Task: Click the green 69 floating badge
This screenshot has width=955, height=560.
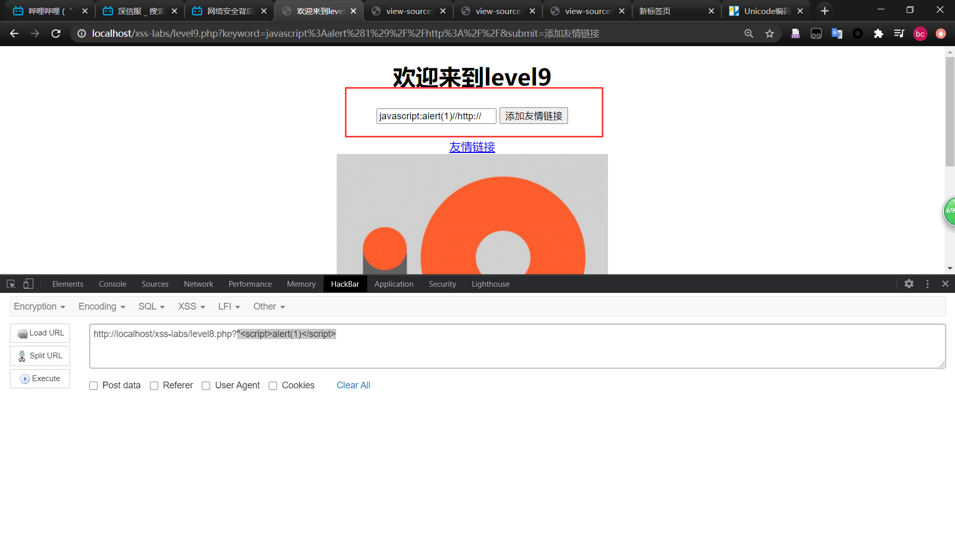Action: coord(949,211)
